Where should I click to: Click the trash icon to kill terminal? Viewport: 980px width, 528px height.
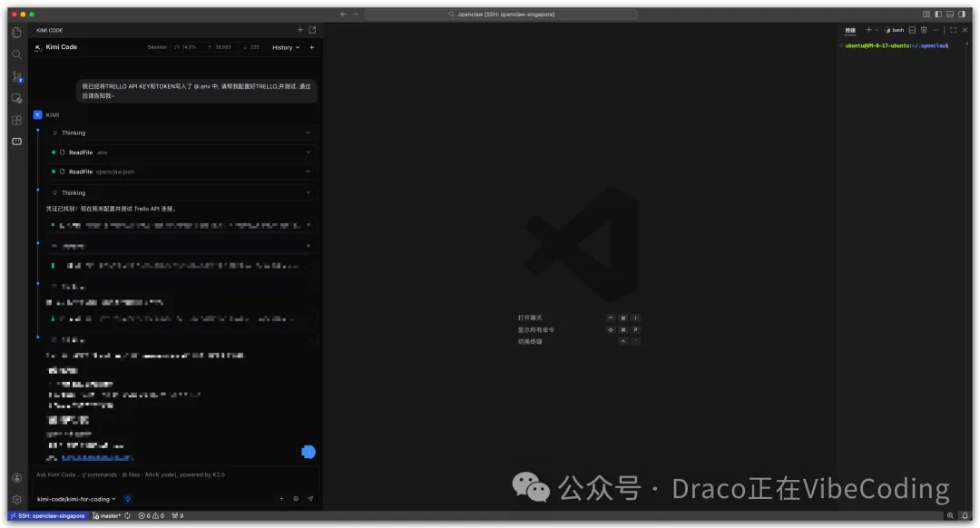pyautogui.click(x=924, y=30)
